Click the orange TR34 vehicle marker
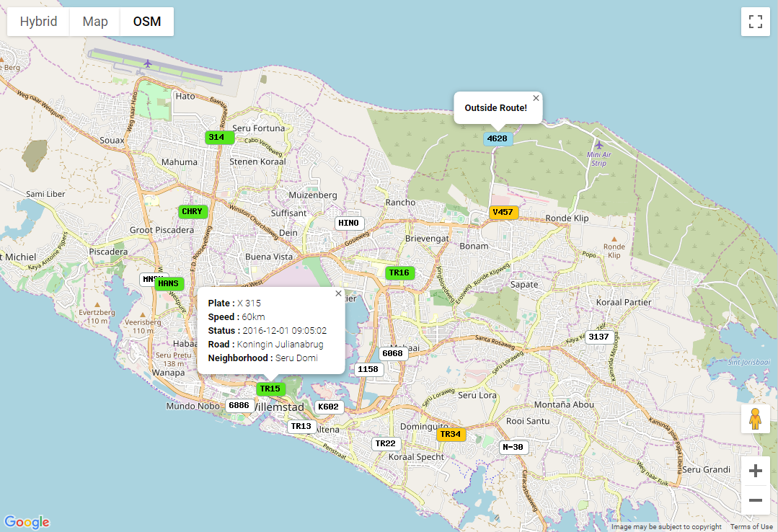Viewport: 778px width, 532px height. pyautogui.click(x=451, y=434)
